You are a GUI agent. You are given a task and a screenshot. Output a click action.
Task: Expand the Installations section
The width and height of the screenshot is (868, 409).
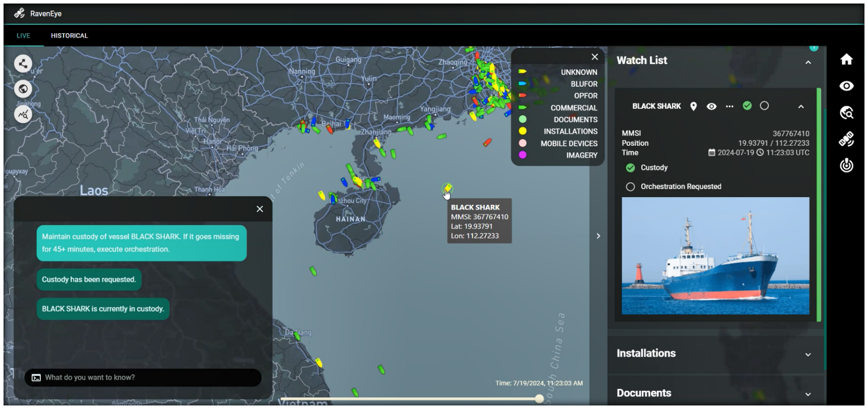point(808,355)
